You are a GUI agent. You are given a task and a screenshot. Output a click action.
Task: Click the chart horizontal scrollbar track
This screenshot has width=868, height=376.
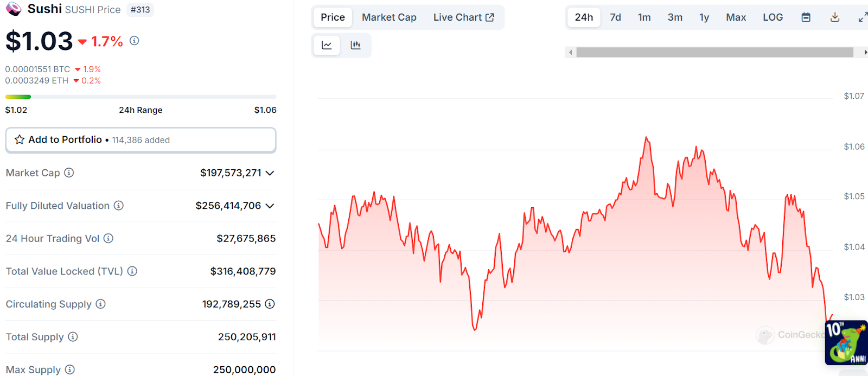(x=714, y=53)
